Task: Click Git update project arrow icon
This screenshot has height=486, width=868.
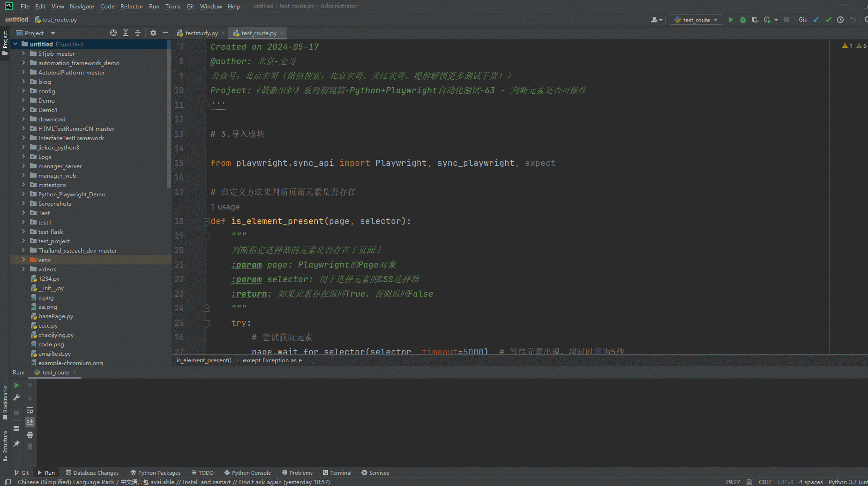Action: [816, 20]
